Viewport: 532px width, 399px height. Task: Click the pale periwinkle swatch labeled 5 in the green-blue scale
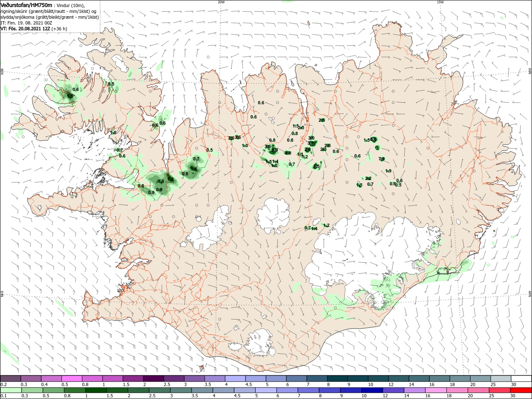(266, 390)
